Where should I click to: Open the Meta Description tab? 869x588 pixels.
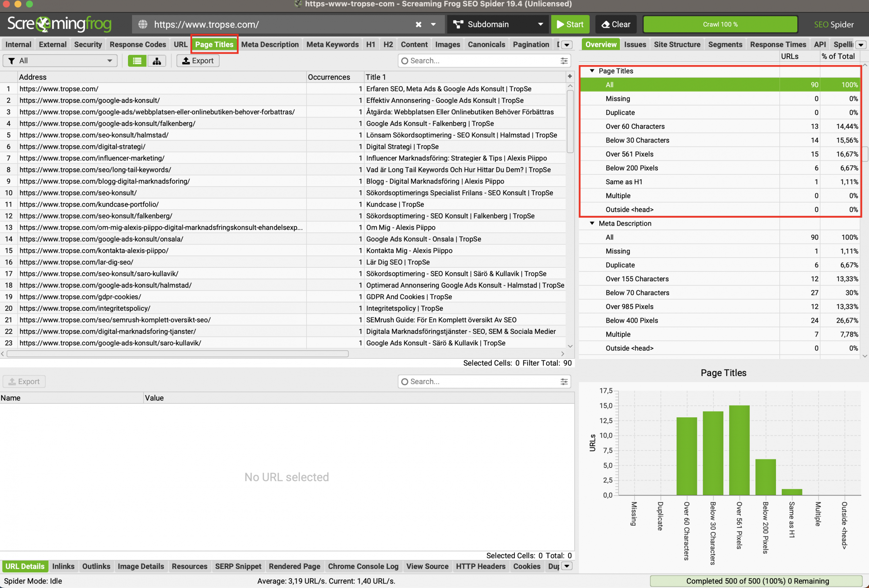(x=270, y=44)
